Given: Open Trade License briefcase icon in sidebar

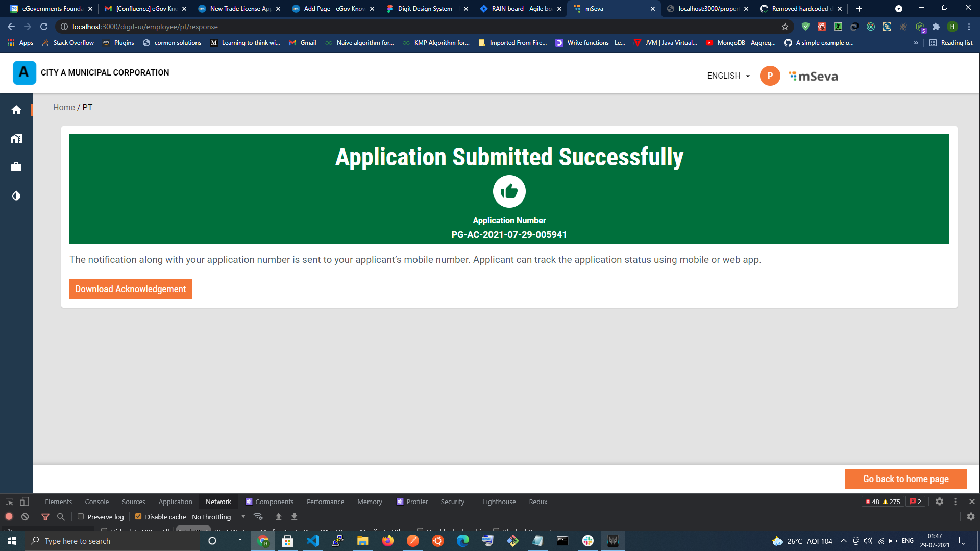Looking at the screenshot, I should [16, 167].
